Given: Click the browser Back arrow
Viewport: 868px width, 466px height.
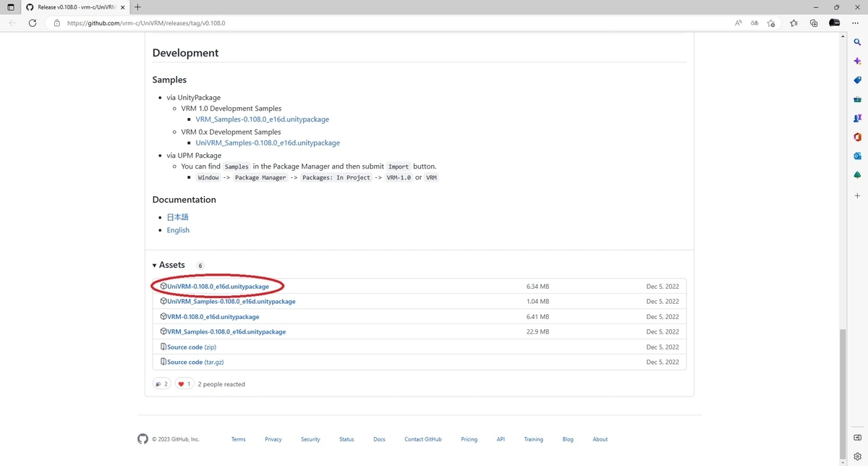Looking at the screenshot, I should (x=12, y=23).
